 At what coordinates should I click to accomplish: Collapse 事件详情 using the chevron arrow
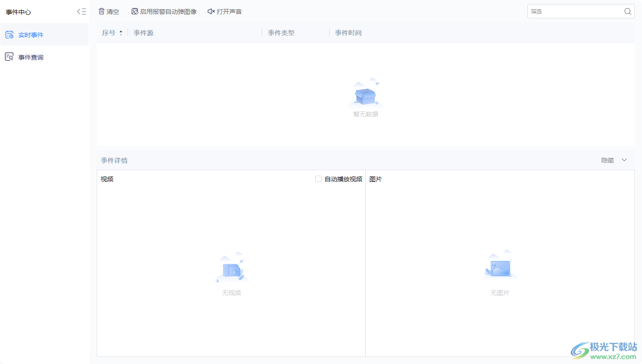click(624, 159)
